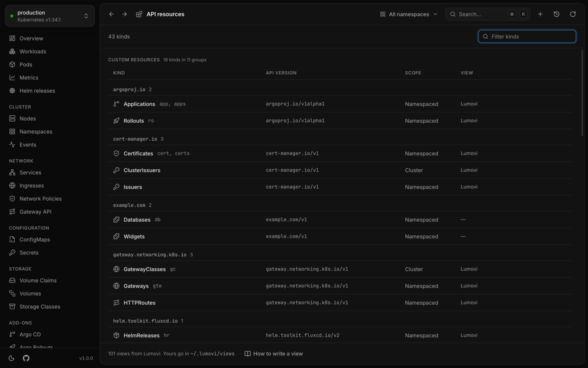The width and height of the screenshot is (588, 368).
Task: Switch the production cluster selector
Action: [x=50, y=16]
